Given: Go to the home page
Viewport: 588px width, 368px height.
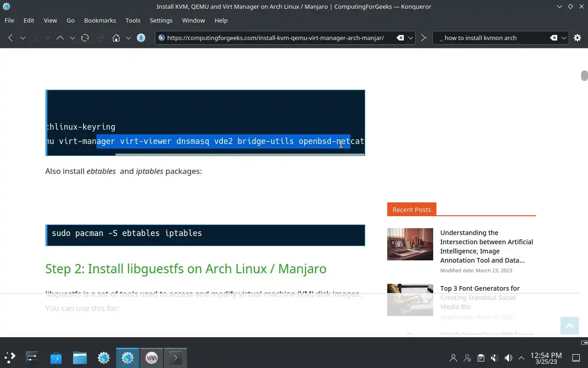Looking at the screenshot, I should pos(116,38).
